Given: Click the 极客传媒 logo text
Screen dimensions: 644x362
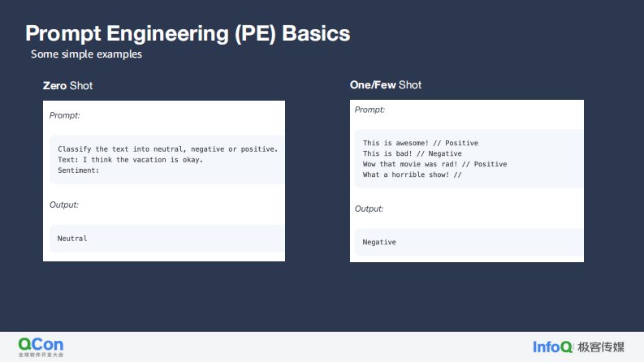Looking at the screenshot, I should pyautogui.click(x=601, y=347).
